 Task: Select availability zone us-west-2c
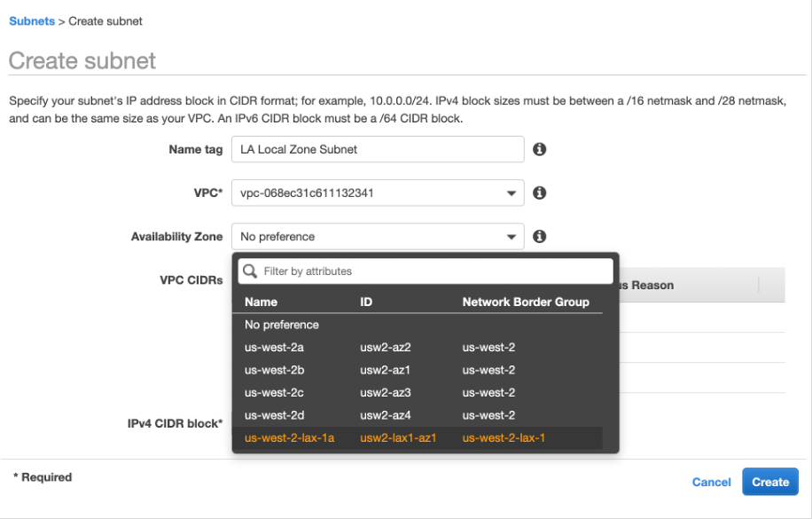275,392
